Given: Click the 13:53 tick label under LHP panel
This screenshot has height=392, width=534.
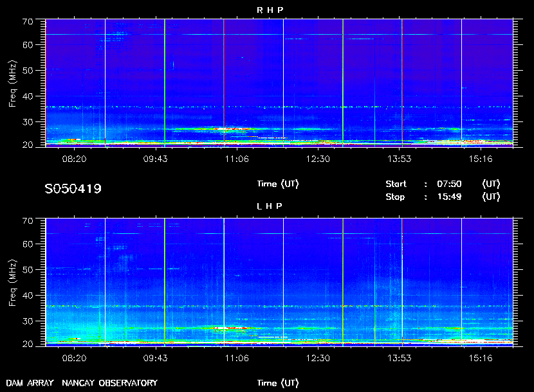Looking at the screenshot, I should pos(399,359).
